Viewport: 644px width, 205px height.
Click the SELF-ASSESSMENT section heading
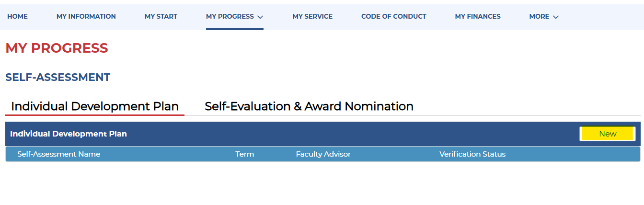tap(57, 77)
